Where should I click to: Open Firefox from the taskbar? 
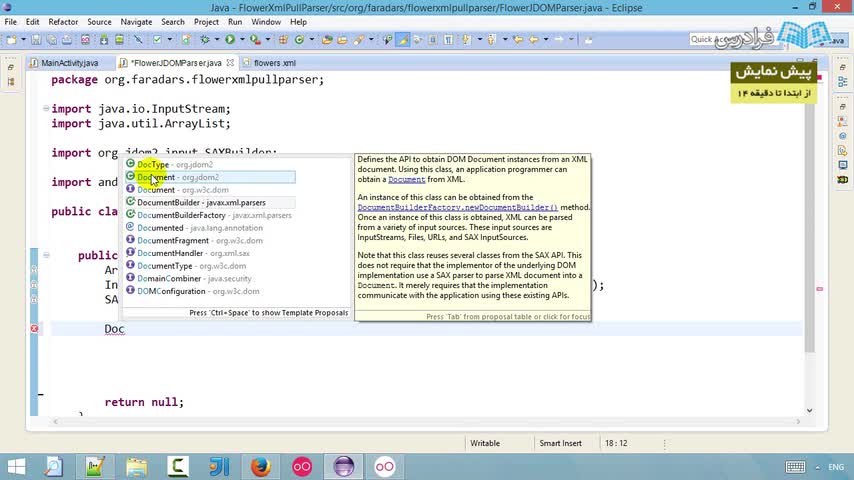click(x=261, y=466)
